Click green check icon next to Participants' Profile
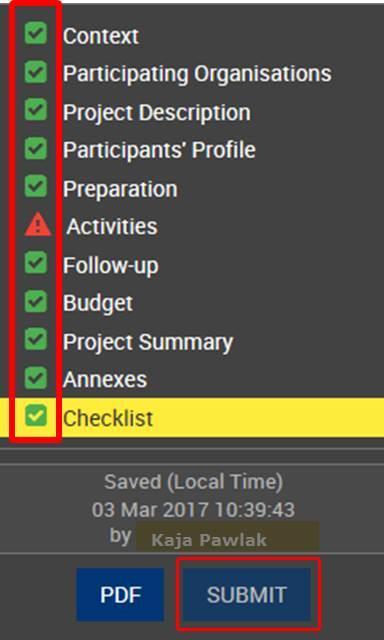This screenshot has width=384, height=640. click(x=36, y=148)
